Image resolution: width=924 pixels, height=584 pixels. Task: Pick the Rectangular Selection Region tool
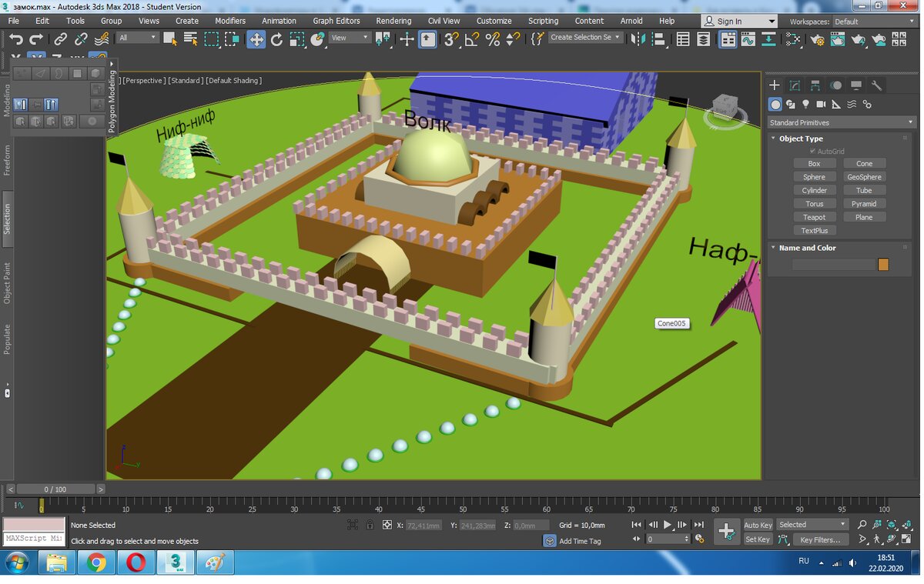211,39
